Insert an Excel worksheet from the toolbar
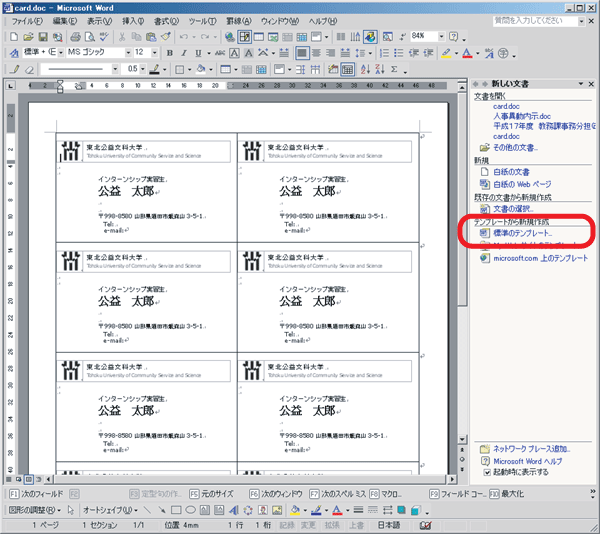Screen dimensions: 600x534 coord(273,37)
